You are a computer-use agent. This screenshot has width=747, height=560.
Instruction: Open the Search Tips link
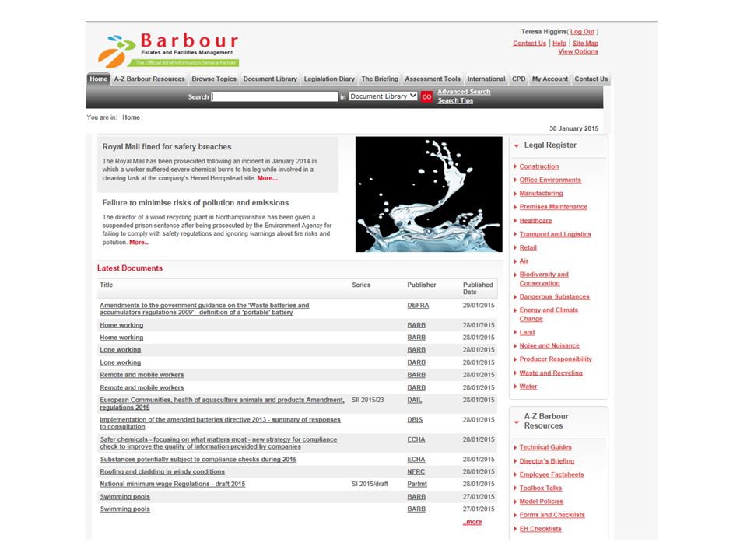[x=455, y=100]
